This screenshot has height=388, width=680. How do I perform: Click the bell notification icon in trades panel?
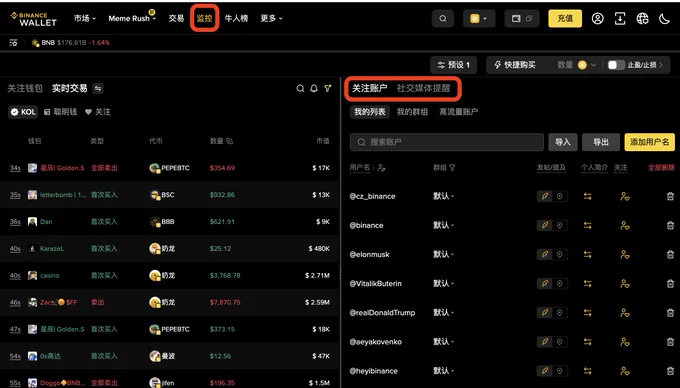click(x=314, y=88)
